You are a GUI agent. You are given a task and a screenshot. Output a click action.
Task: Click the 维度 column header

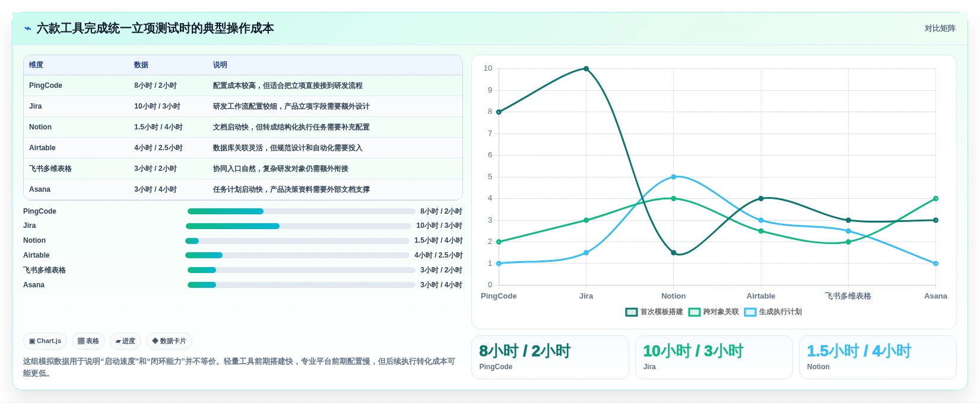point(36,65)
